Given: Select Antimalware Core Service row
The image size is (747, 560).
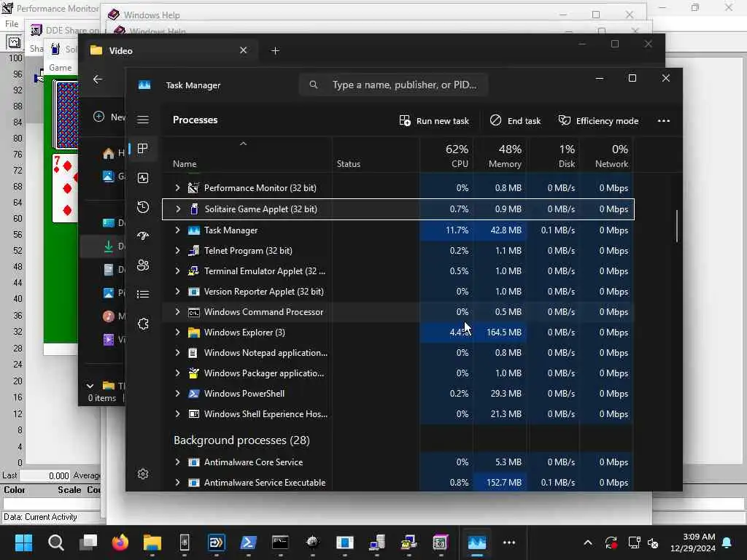Looking at the screenshot, I should [398, 462].
